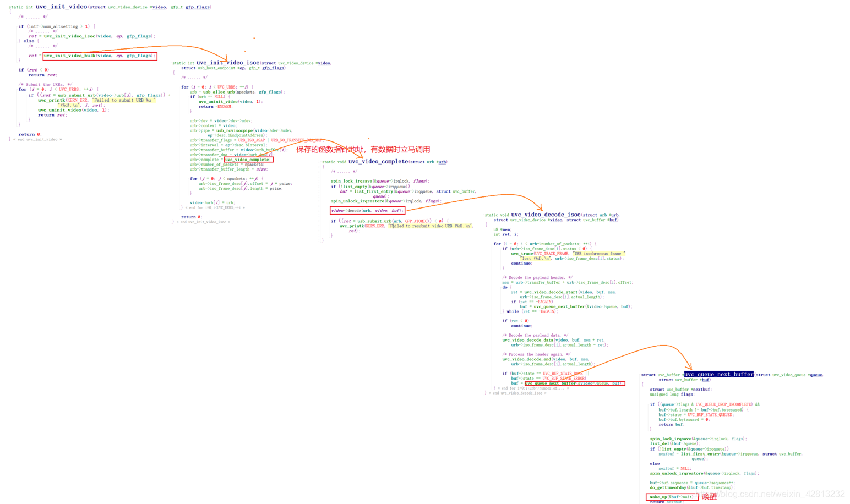Screen dimensions: 850x504
Task: Click the uvc_video_decode_isoc function definition name
Action: pyautogui.click(x=546, y=215)
